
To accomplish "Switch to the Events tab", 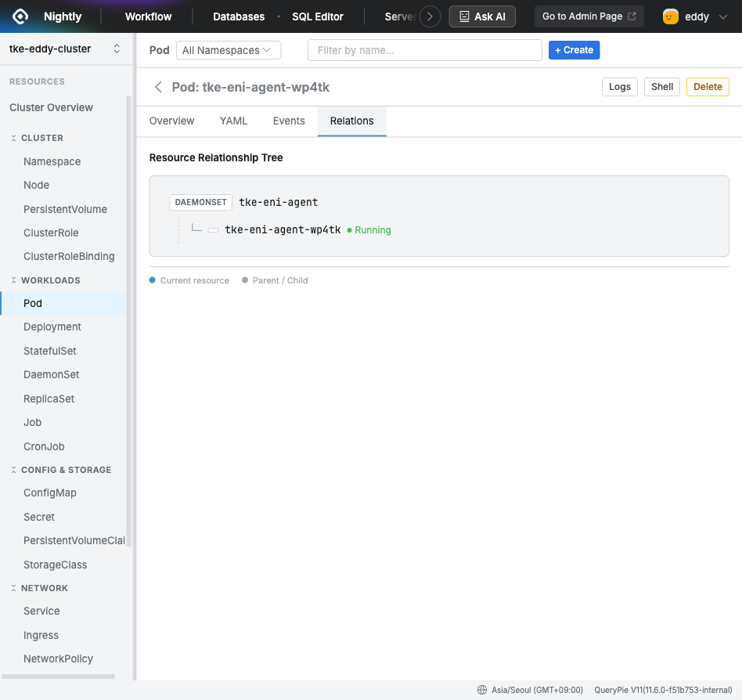I will point(289,121).
